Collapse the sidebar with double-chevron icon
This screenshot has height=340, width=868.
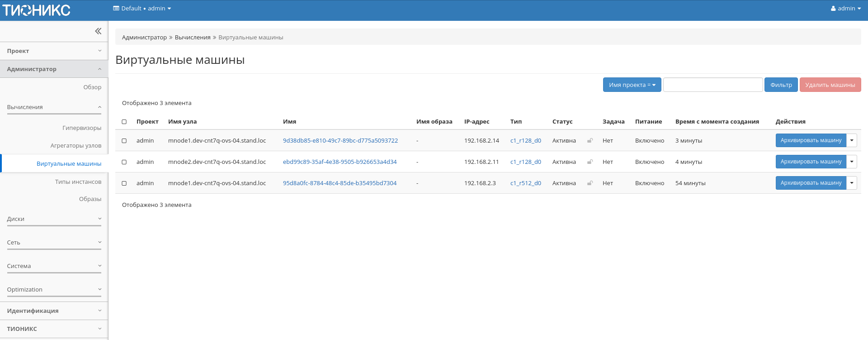point(98,31)
